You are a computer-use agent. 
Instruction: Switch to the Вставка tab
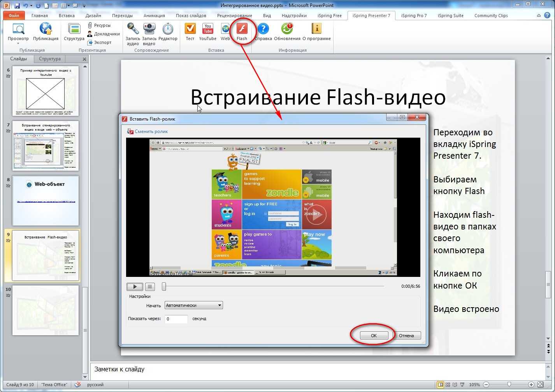pos(67,16)
